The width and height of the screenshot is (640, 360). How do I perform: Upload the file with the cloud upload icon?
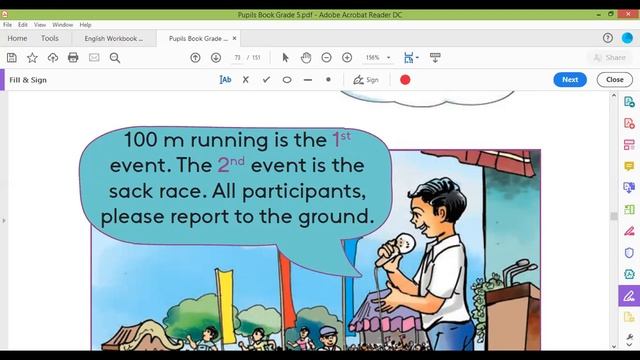53,58
